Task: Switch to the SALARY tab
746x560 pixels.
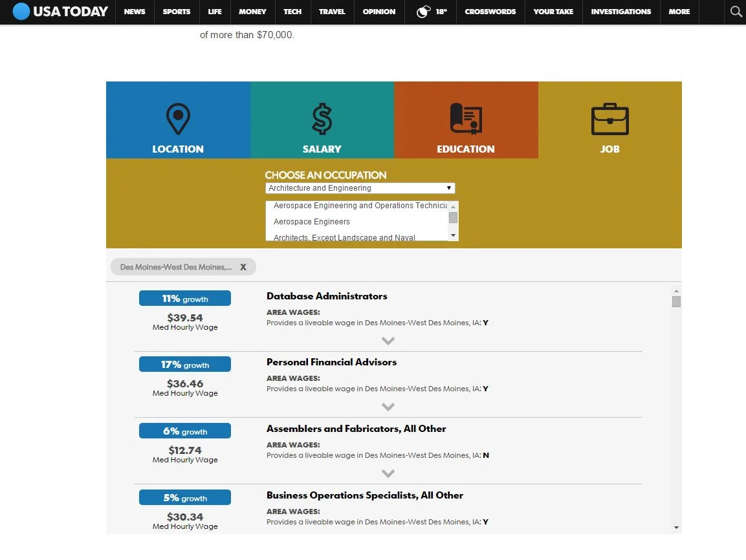Action: click(x=322, y=120)
